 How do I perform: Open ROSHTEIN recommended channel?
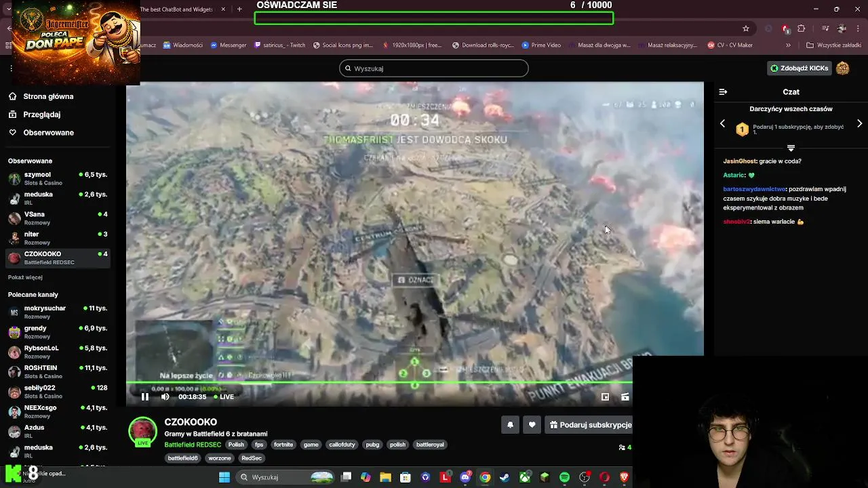[57, 371]
